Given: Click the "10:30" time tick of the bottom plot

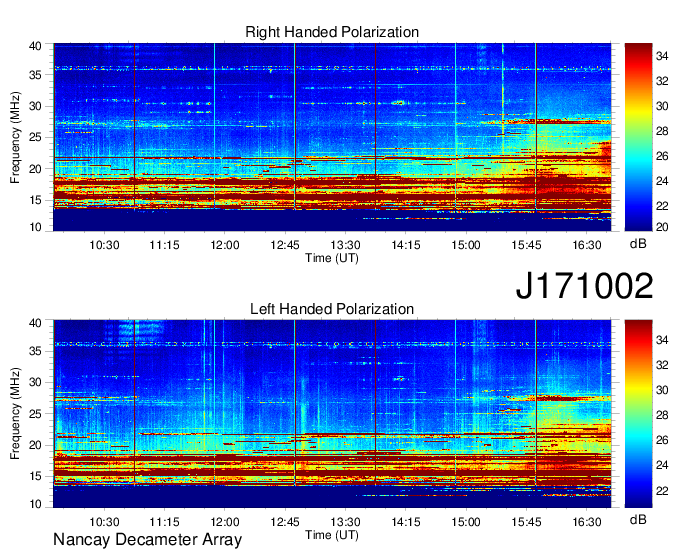Looking at the screenshot, I should pyautogui.click(x=104, y=522).
